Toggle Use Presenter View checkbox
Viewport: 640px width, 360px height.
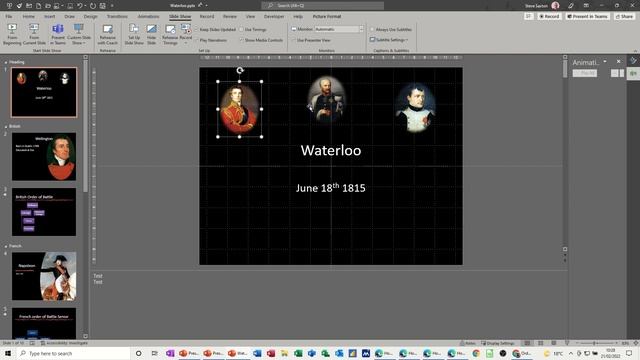[294, 40]
